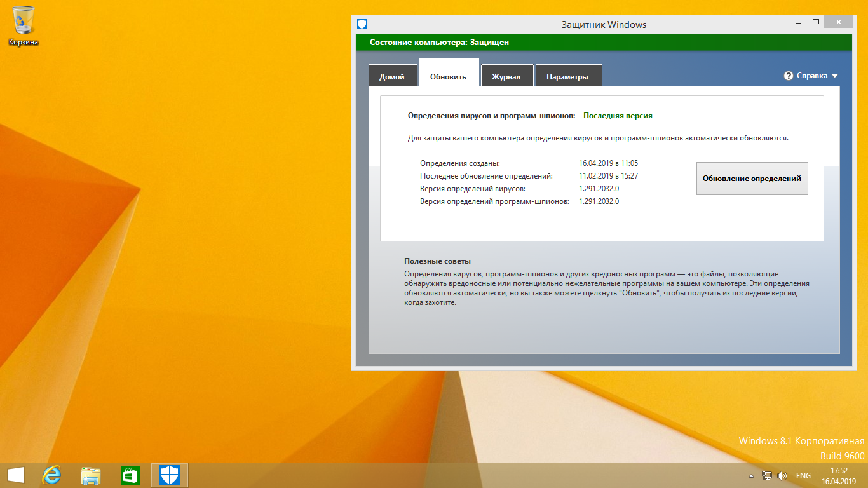
Task: Close the Защитник Windows window
Action: click(839, 23)
